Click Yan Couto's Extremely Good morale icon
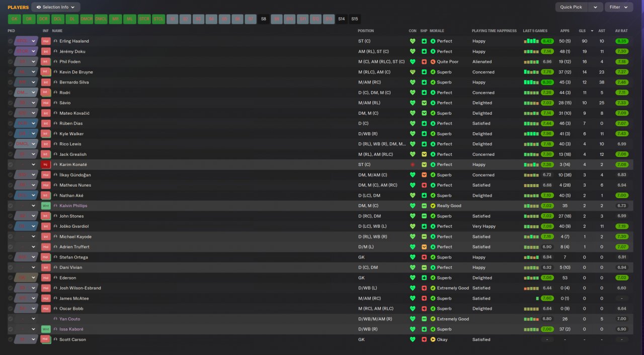 (433, 319)
